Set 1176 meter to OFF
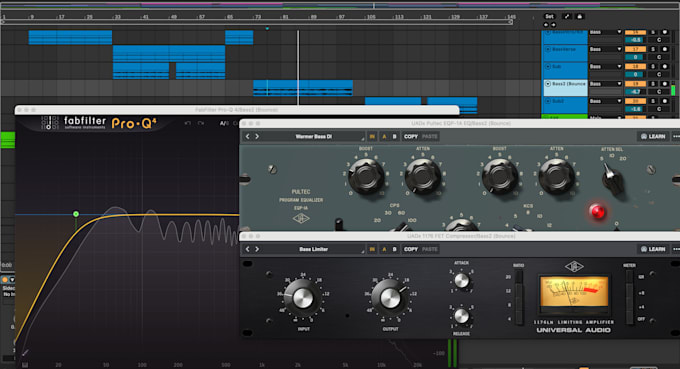Image resolution: width=680 pixels, height=369 pixels. (x=629, y=319)
